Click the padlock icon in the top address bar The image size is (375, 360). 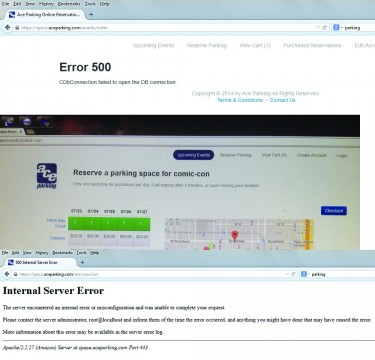pos(17,28)
